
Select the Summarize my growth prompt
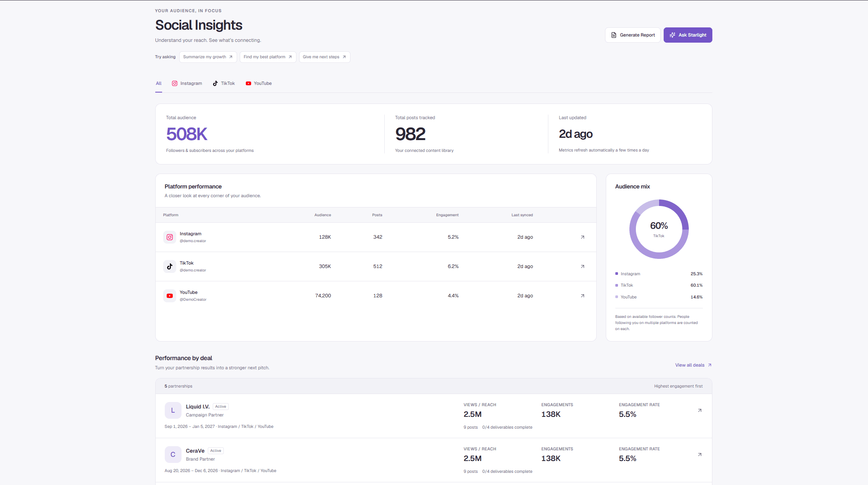(x=208, y=57)
